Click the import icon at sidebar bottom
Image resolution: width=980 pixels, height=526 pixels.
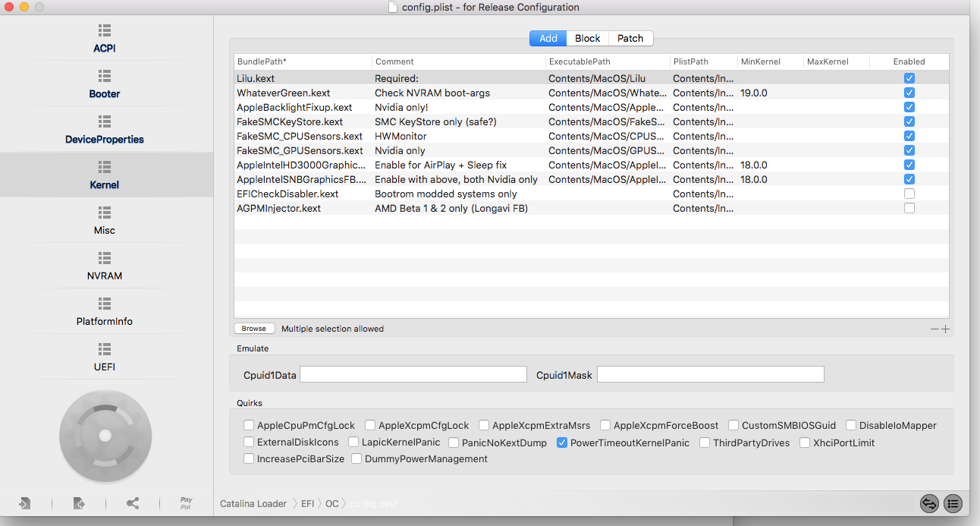[x=25, y=503]
